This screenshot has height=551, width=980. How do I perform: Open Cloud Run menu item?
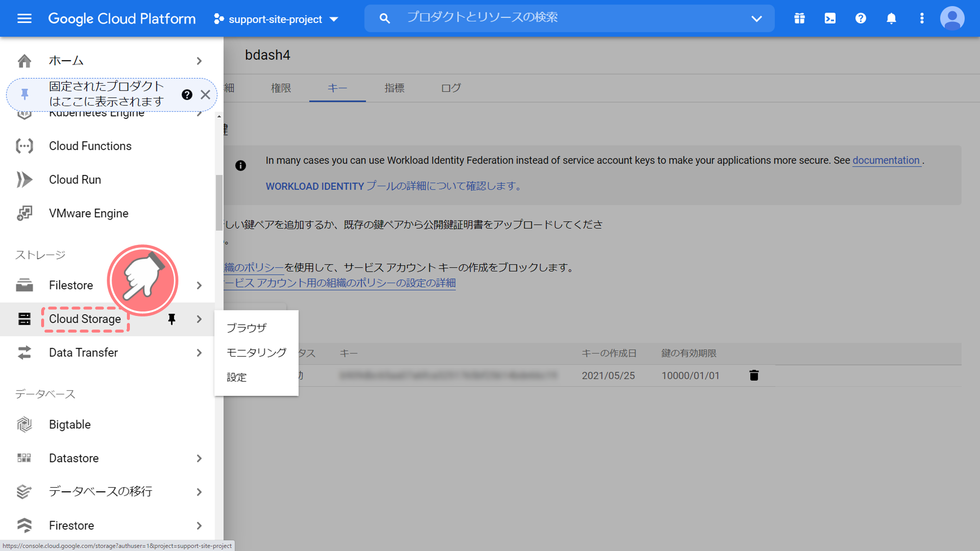click(x=75, y=180)
